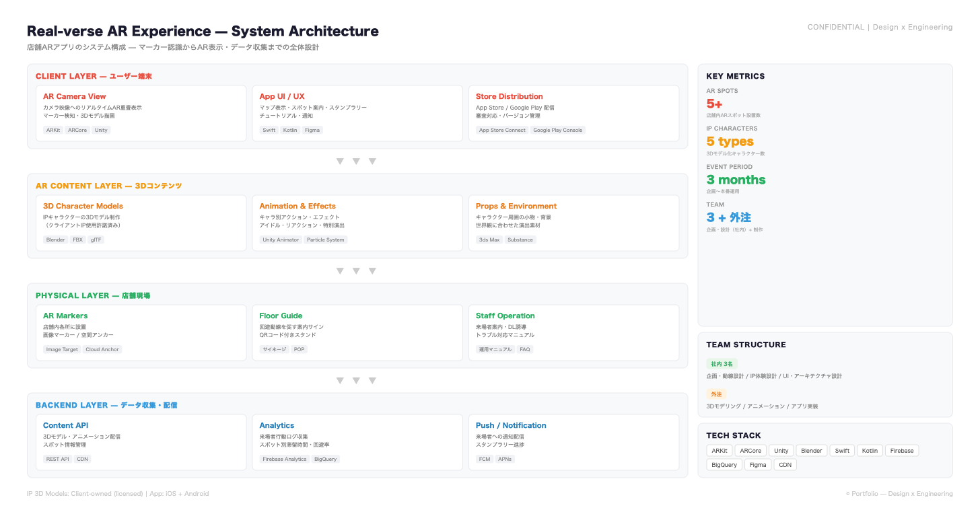Viewport: 980px width, 514px height.
Task: Click the green 社内 3名 badge
Action: (722, 364)
